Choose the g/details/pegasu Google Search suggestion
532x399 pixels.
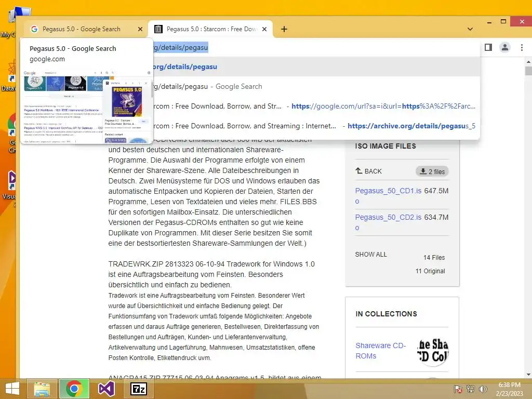click(316, 87)
